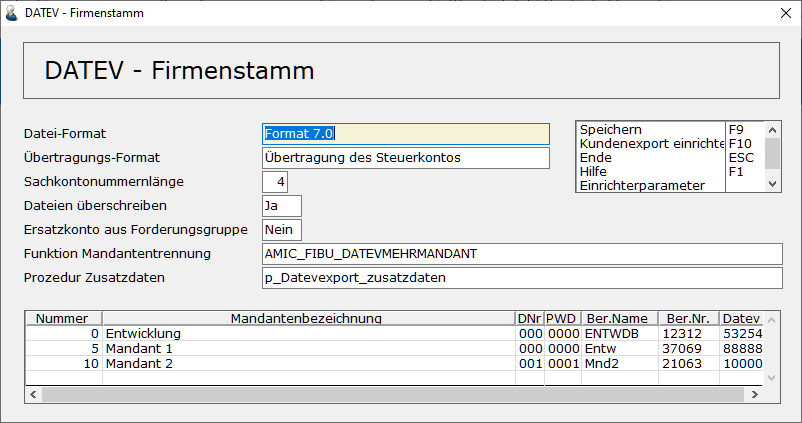
Task: Click the Ber.Nr. cell 37069
Action: click(688, 348)
